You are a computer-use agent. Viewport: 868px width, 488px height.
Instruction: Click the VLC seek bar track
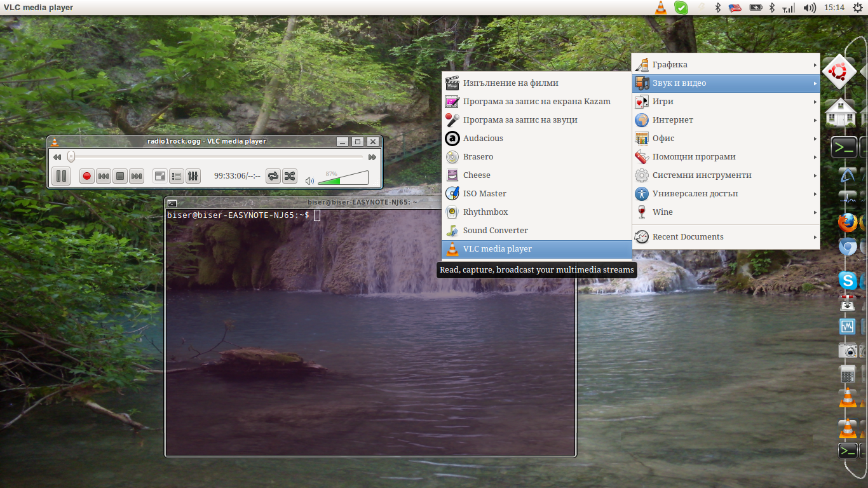click(x=216, y=156)
